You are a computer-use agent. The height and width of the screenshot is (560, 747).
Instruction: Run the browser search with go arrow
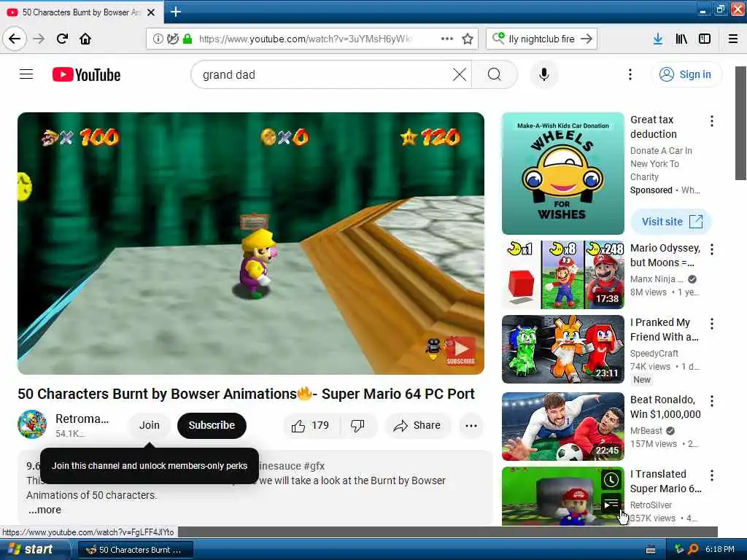(x=587, y=39)
